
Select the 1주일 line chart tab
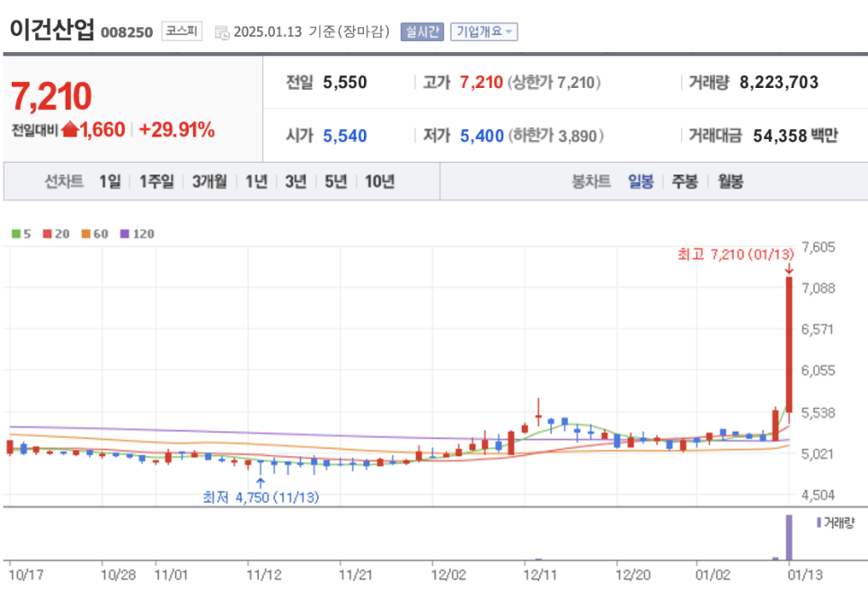(156, 181)
